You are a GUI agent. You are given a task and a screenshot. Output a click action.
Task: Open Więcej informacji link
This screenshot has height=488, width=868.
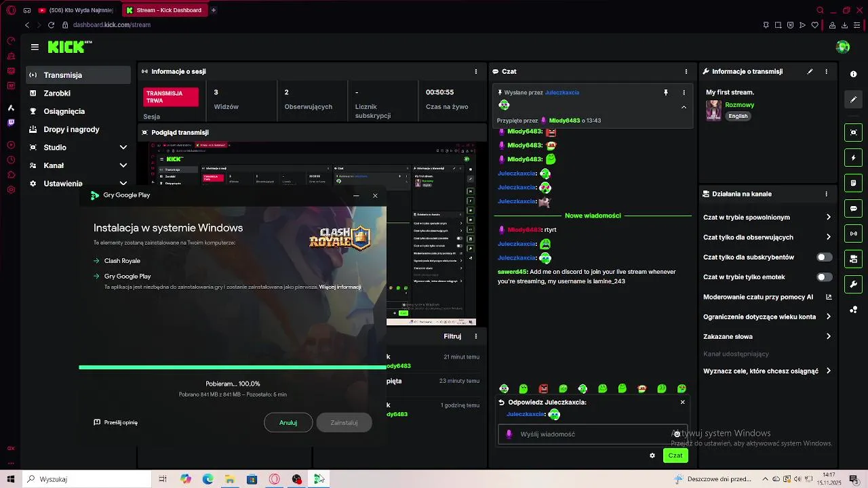coord(340,287)
